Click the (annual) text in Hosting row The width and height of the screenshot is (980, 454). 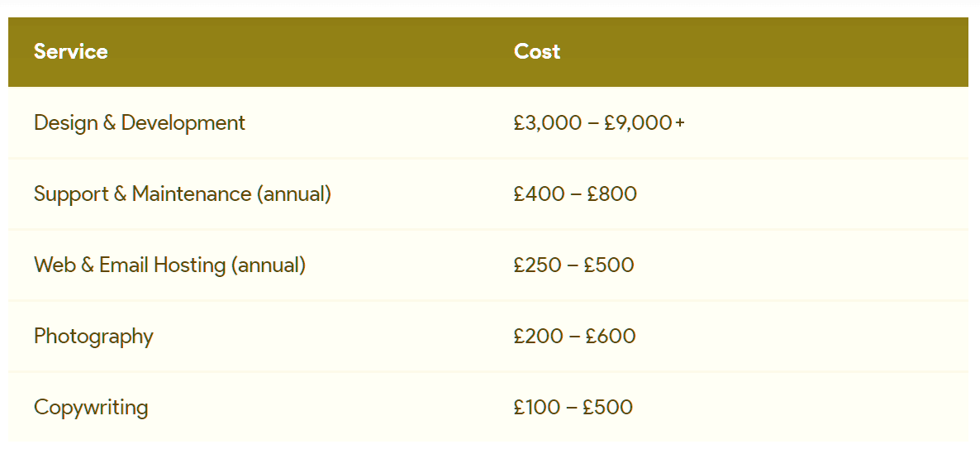coord(269,265)
